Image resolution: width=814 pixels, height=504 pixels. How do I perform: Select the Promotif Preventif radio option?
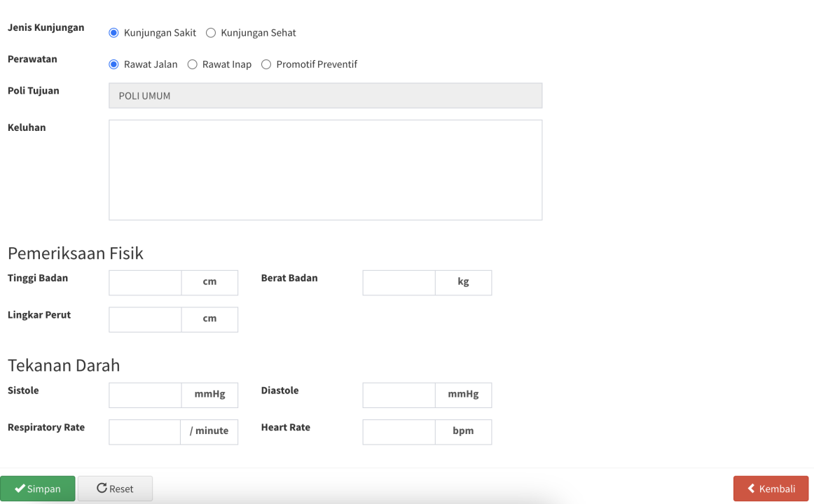[266, 64]
